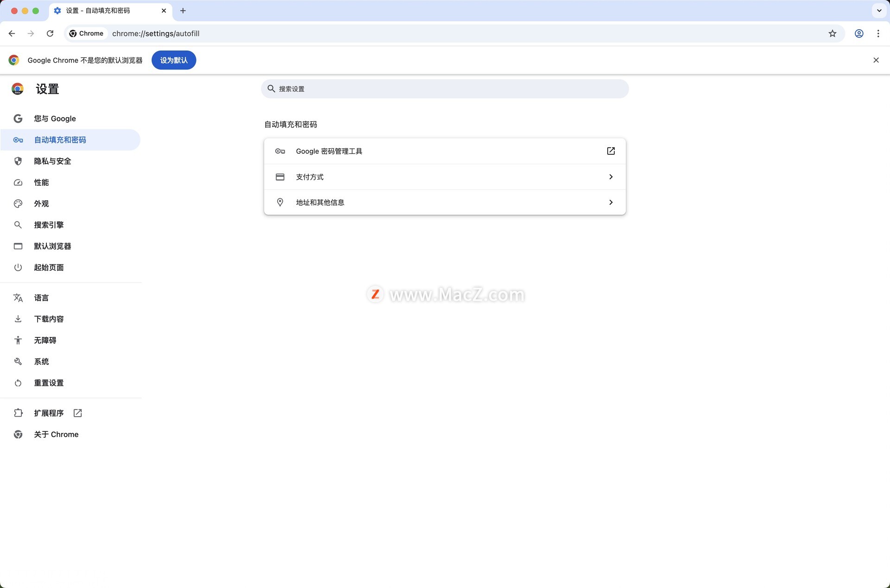Click the 下载内容 sidebar label
Viewport: 890px width, 588px height.
click(x=49, y=319)
